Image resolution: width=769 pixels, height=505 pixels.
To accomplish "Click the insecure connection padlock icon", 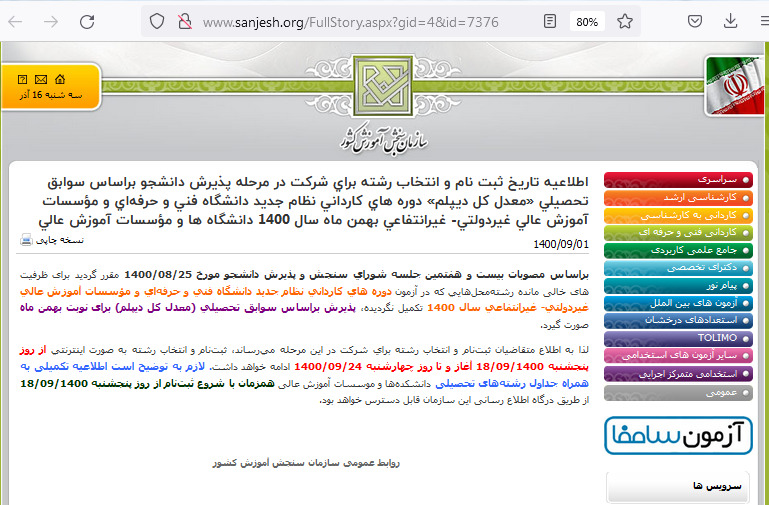I will (x=183, y=21).
